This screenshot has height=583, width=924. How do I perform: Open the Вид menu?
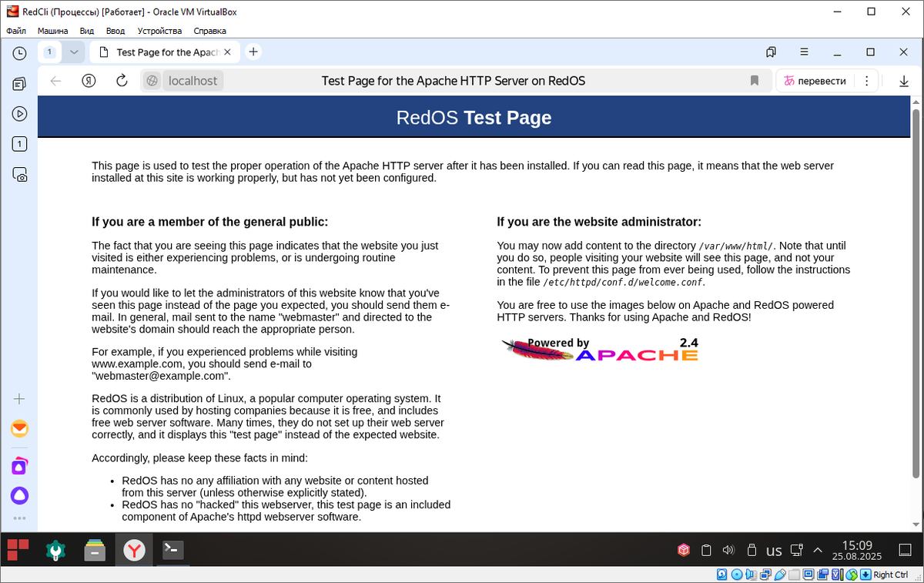click(87, 31)
